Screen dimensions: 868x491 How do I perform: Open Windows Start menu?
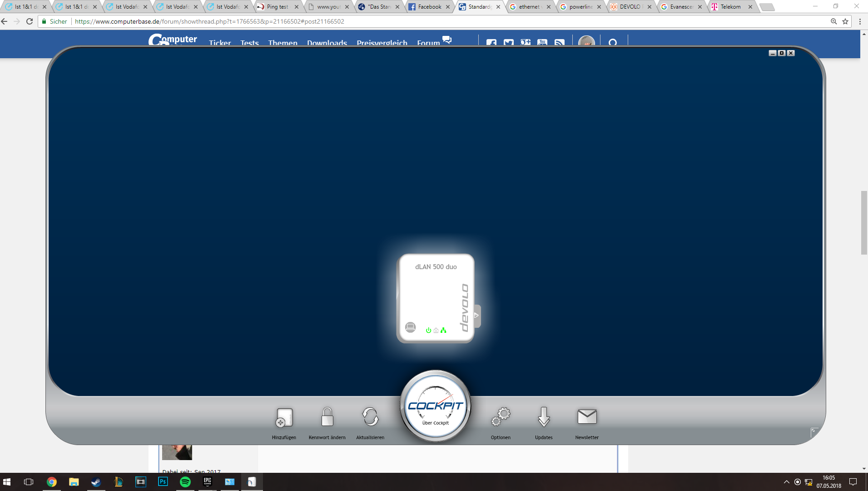point(7,482)
